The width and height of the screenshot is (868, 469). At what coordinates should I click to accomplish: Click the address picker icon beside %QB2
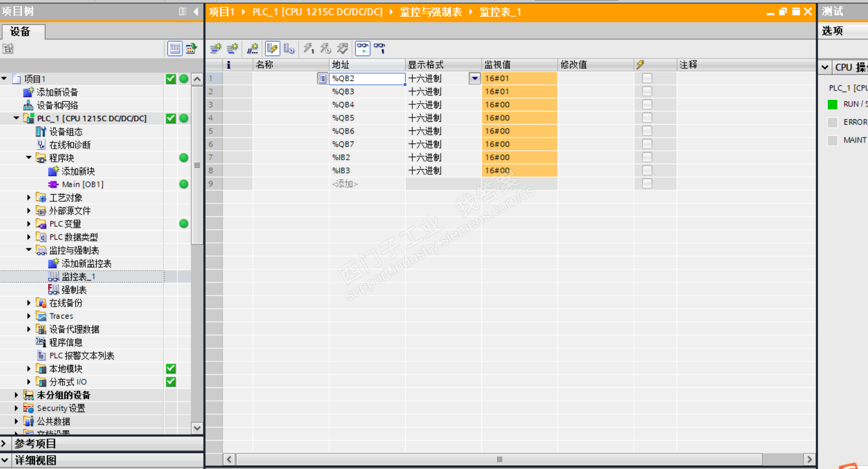tap(322, 79)
